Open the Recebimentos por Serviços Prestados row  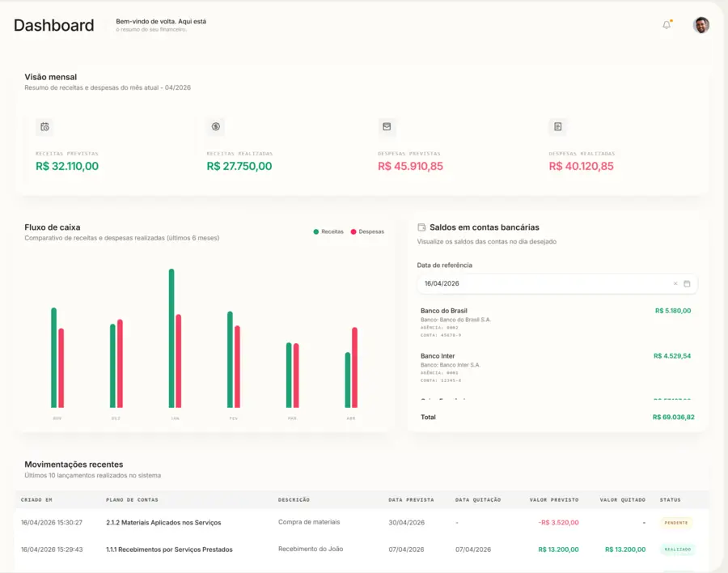(x=362, y=550)
